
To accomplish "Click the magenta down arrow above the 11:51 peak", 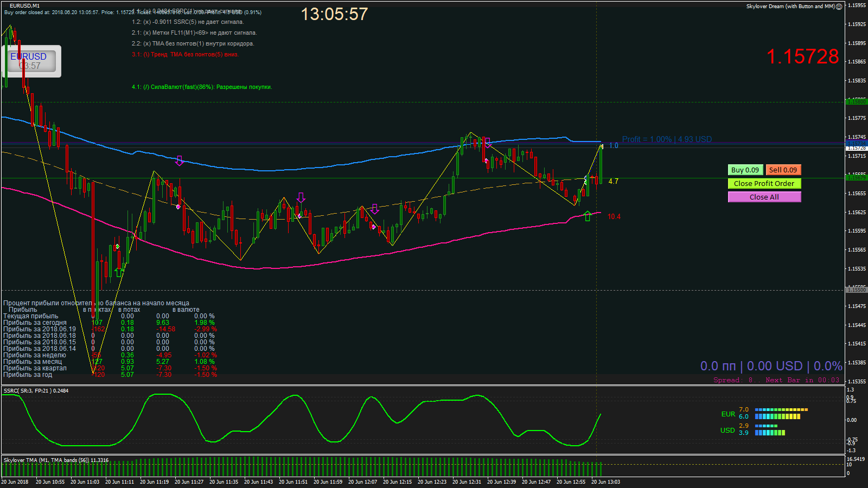I will [x=301, y=197].
